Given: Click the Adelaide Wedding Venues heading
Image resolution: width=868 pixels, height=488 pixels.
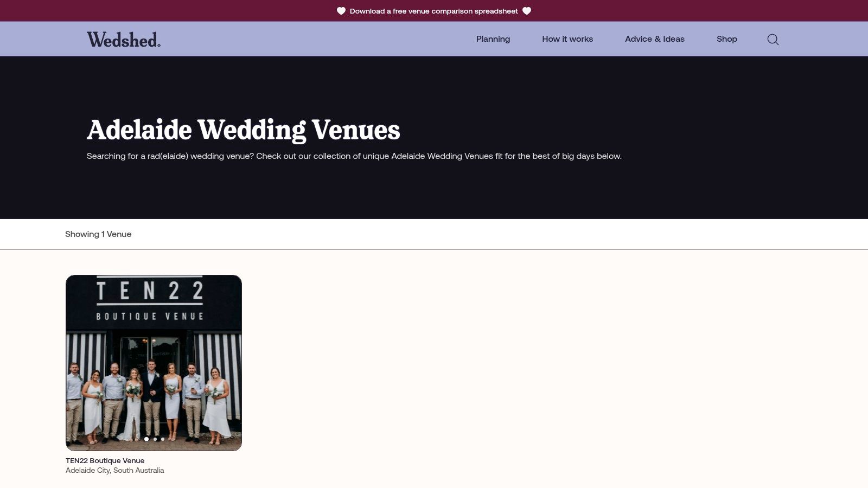Looking at the screenshot, I should click(x=244, y=130).
